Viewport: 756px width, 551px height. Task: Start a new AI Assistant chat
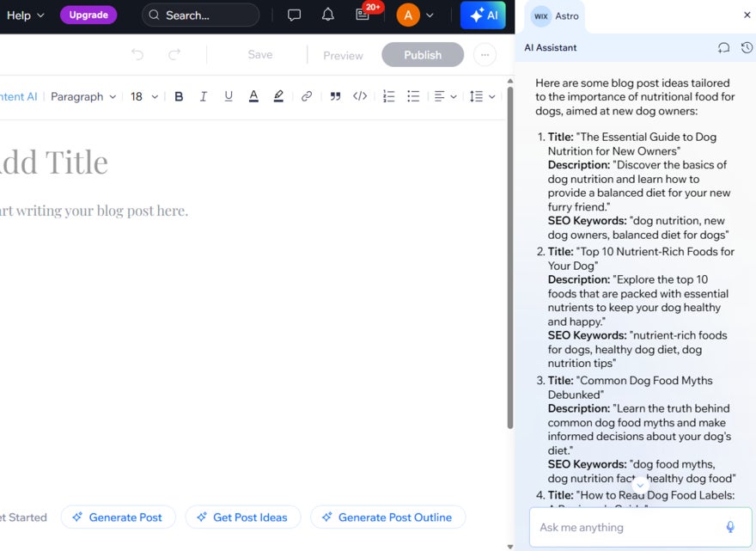(x=722, y=48)
